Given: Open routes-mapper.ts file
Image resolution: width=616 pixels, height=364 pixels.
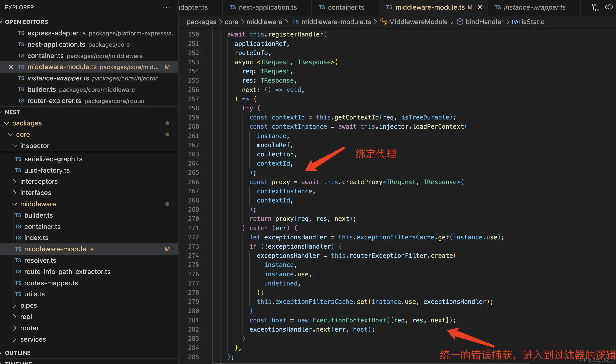Looking at the screenshot, I should (89, 283).
